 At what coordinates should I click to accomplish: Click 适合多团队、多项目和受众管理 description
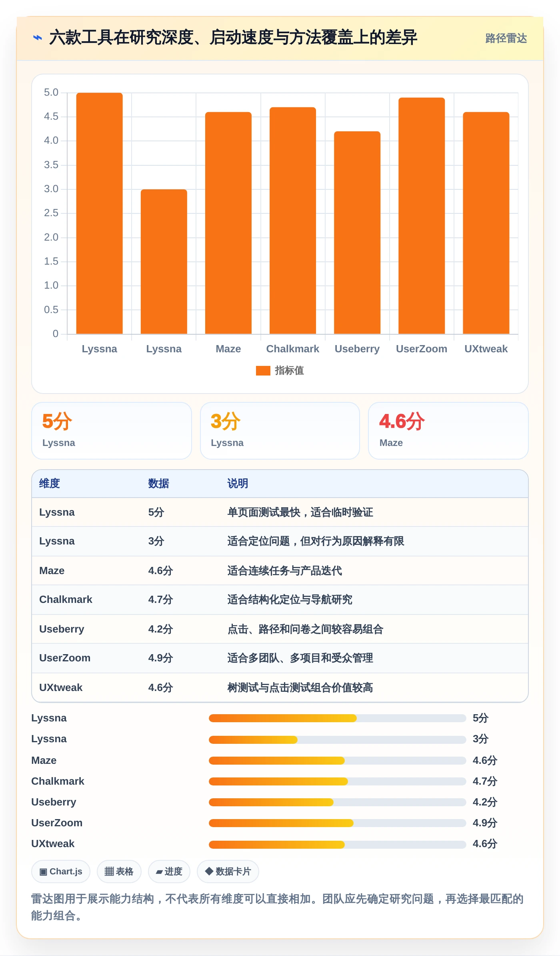pyautogui.click(x=300, y=658)
